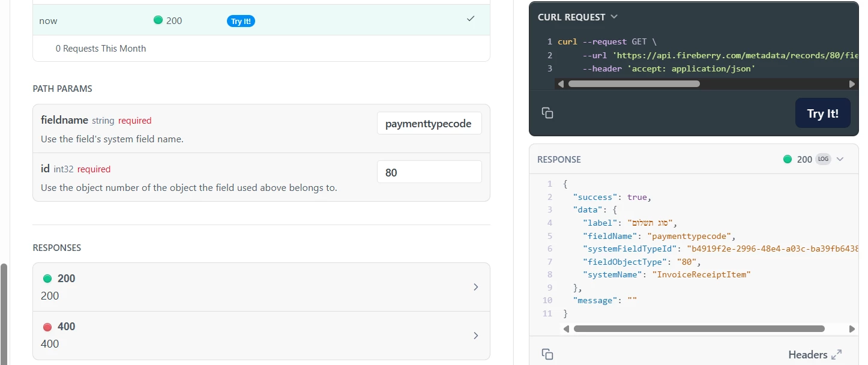Click the cURL code horizontal scrollbar thumb

(634, 83)
